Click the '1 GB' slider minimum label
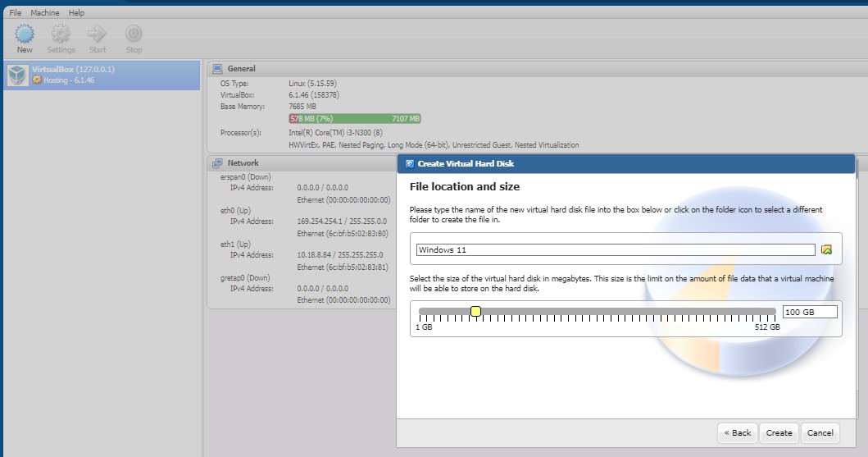868x457 pixels. pyautogui.click(x=424, y=327)
